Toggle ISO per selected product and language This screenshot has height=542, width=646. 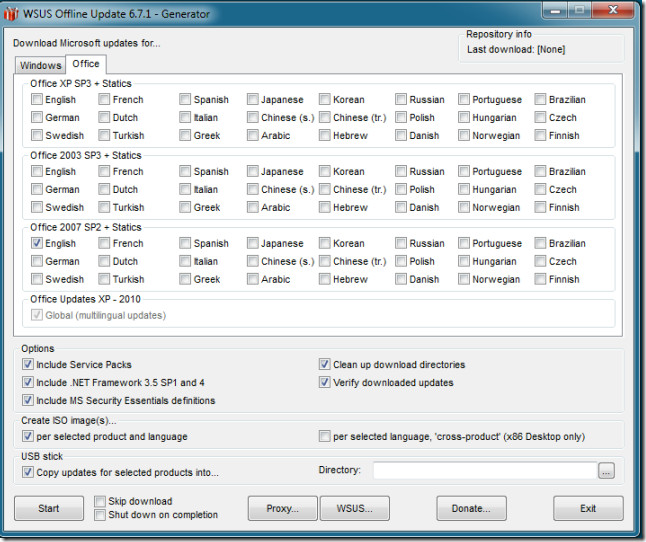[x=28, y=436]
